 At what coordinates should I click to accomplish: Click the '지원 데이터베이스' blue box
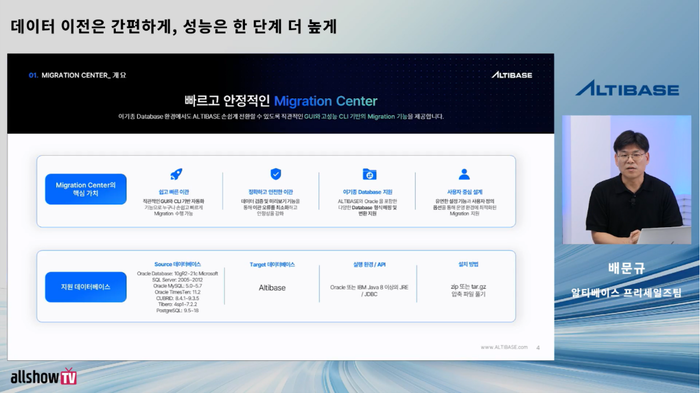[86, 287]
